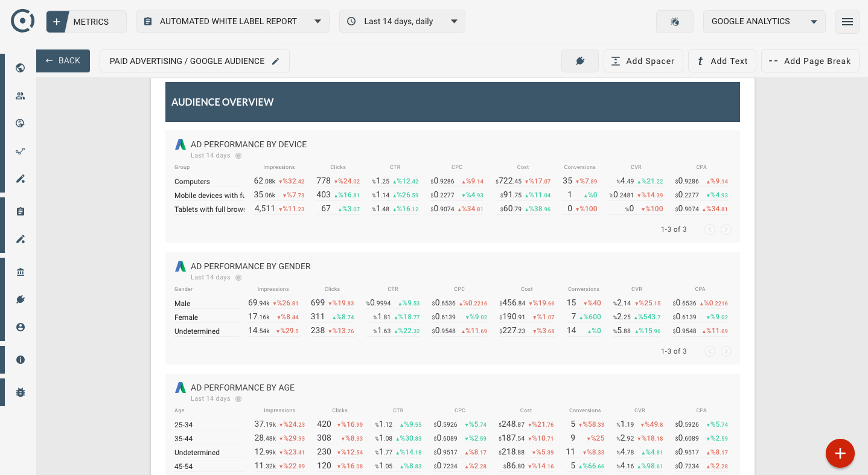Open the info circle sidebar icon

tap(21, 360)
